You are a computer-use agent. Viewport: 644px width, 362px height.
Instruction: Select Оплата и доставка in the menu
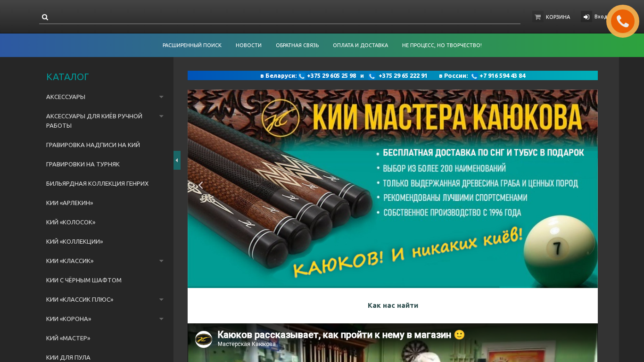click(360, 45)
